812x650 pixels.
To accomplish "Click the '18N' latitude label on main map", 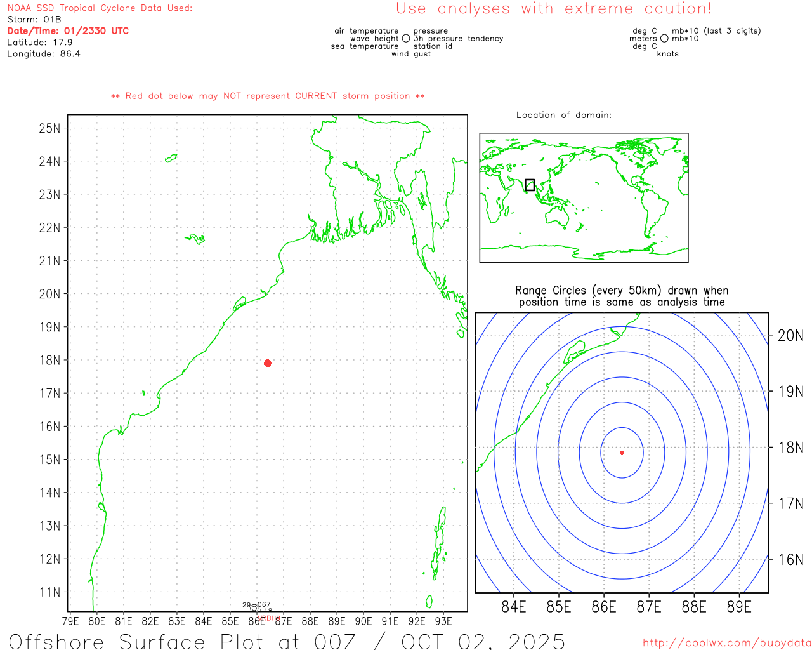I will 49,360.
